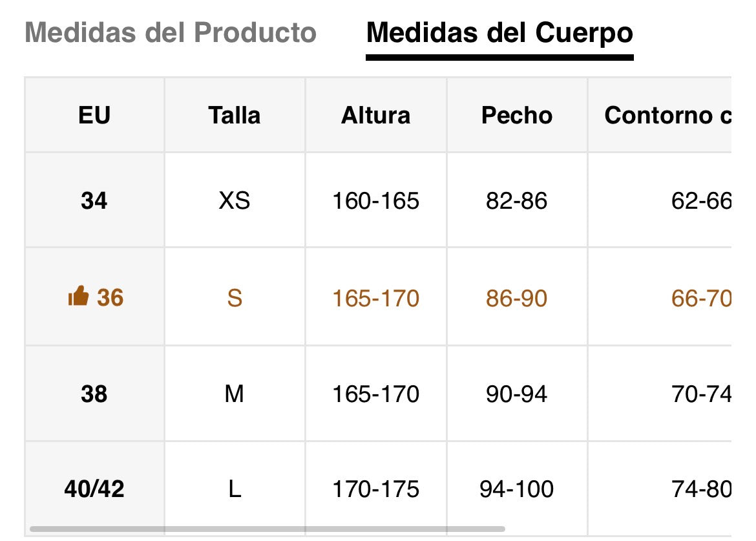
Task: Click the Altura column header
Action: pyautogui.click(x=375, y=115)
